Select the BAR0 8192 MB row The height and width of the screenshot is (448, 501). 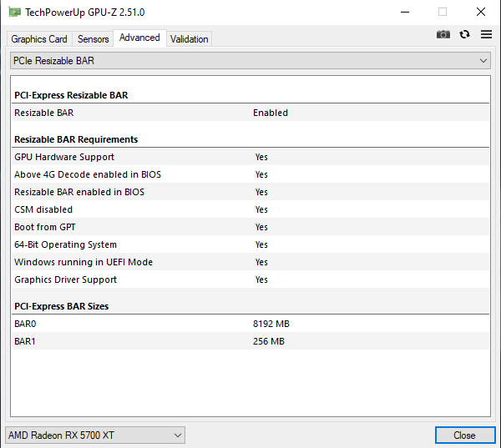point(250,324)
